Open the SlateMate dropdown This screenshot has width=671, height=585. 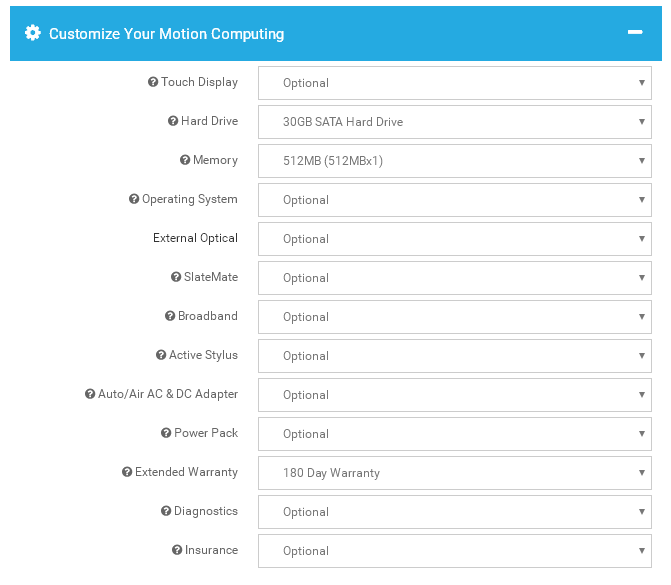click(454, 278)
